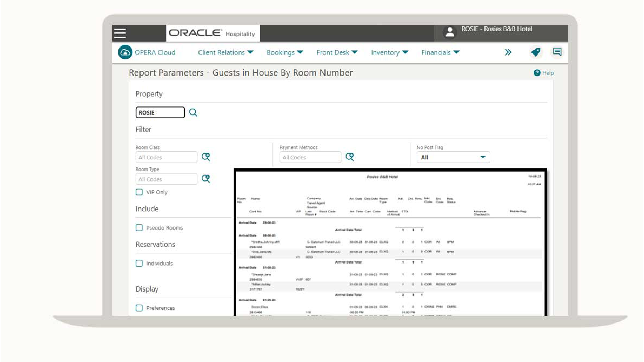Open the hamburger navigation menu
The width and height of the screenshot is (644, 362).
pyautogui.click(x=120, y=33)
